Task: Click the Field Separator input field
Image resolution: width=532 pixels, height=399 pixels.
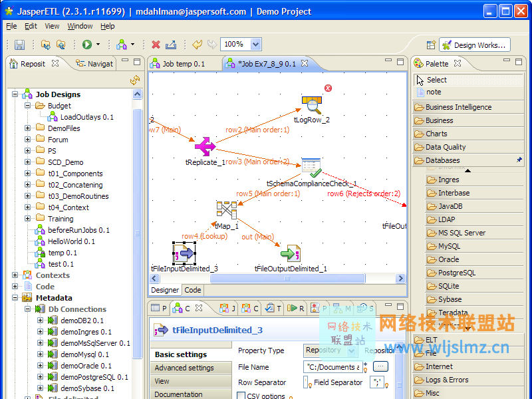Action: point(376,382)
